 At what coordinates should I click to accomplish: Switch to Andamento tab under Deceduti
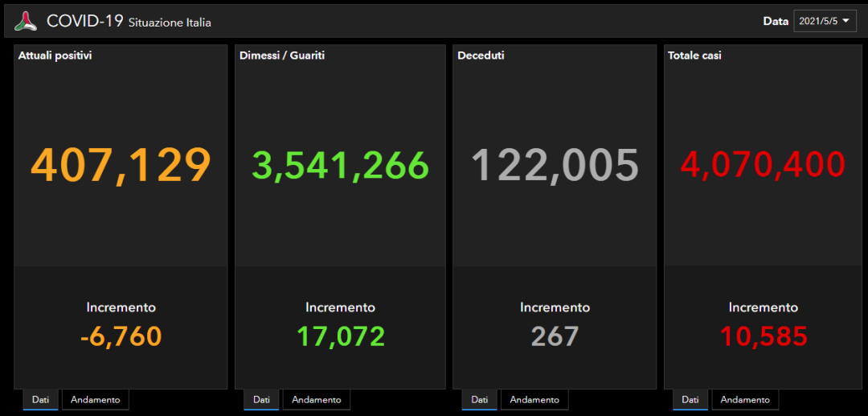coord(534,399)
